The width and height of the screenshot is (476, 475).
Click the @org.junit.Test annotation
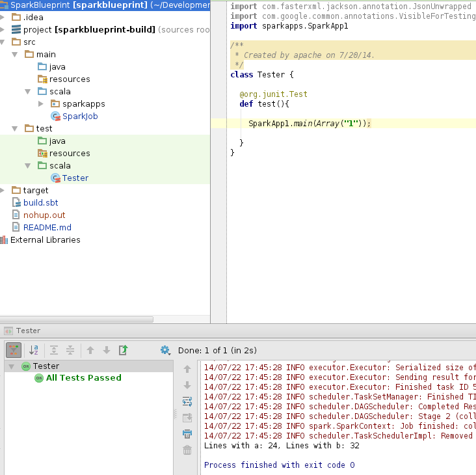[x=274, y=94]
